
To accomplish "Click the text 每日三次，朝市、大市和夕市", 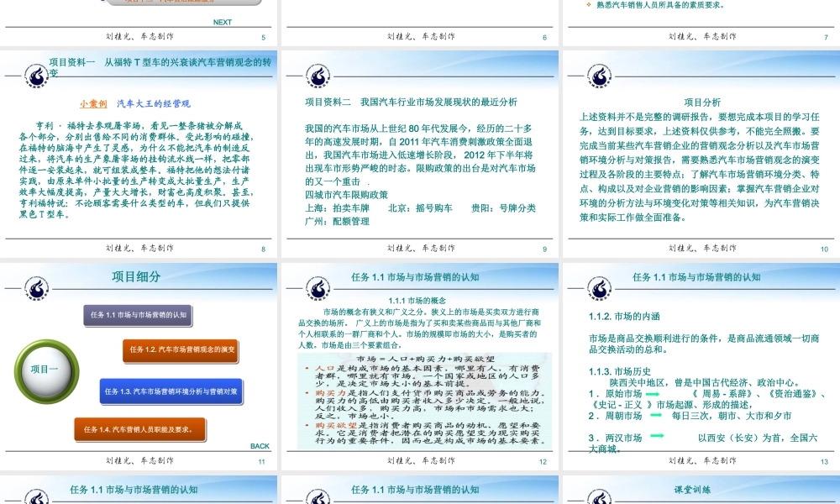I will (x=732, y=416).
